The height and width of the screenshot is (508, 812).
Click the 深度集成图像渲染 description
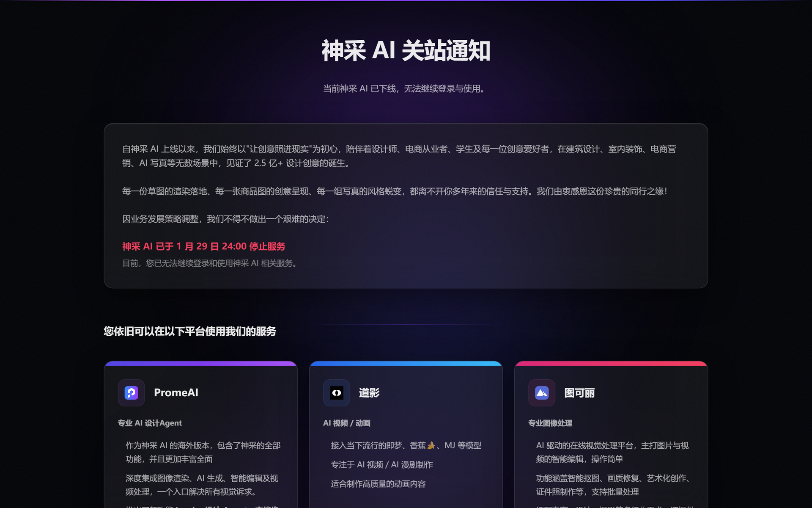tap(202, 485)
